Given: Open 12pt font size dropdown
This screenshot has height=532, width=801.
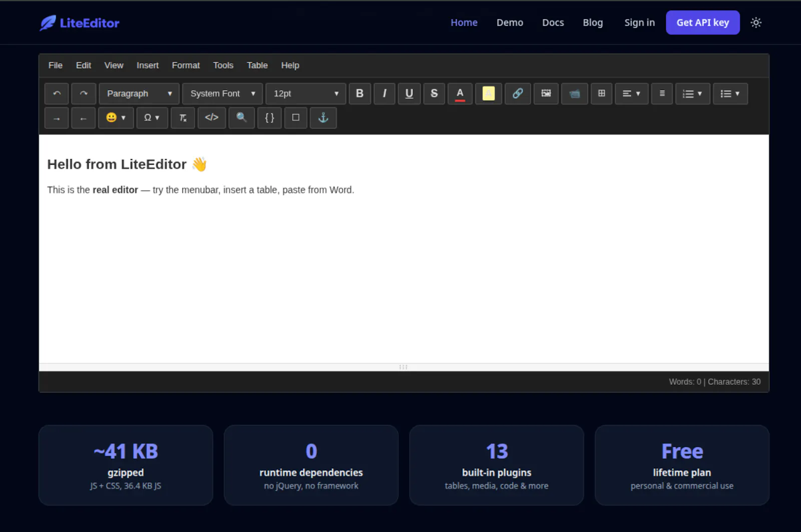Looking at the screenshot, I should (x=306, y=94).
